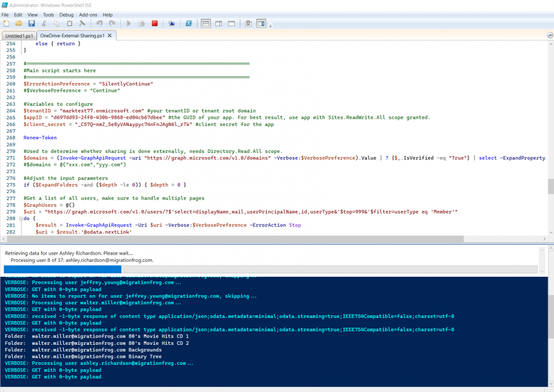This screenshot has width=554, height=392.
Task: Toggle Show Script Pane Right layout
Action: coord(218,23)
